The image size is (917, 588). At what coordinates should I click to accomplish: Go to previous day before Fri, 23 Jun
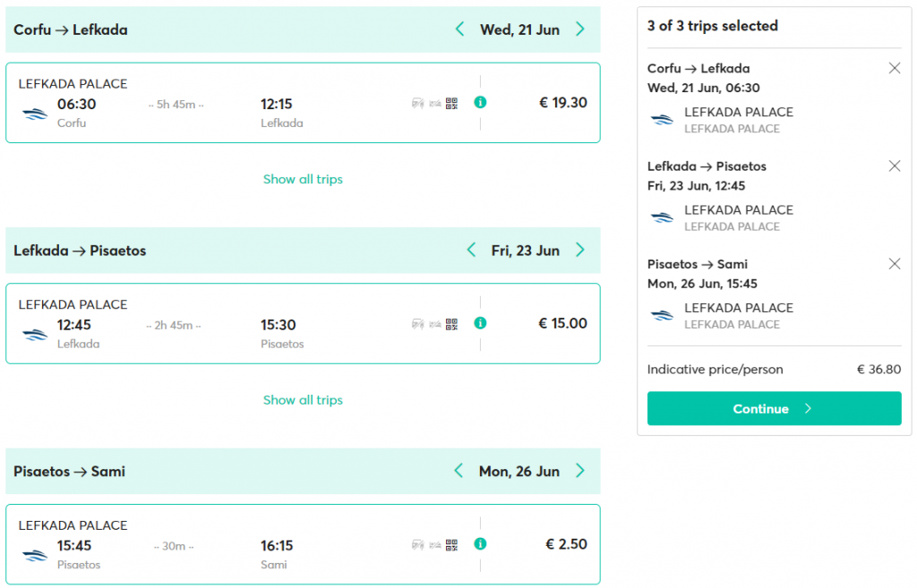point(471,251)
